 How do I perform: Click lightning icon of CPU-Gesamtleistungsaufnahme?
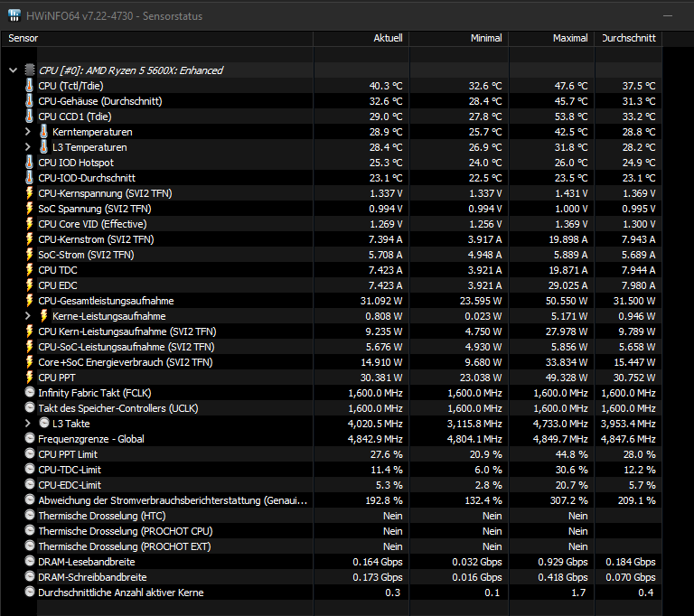pyautogui.click(x=29, y=301)
